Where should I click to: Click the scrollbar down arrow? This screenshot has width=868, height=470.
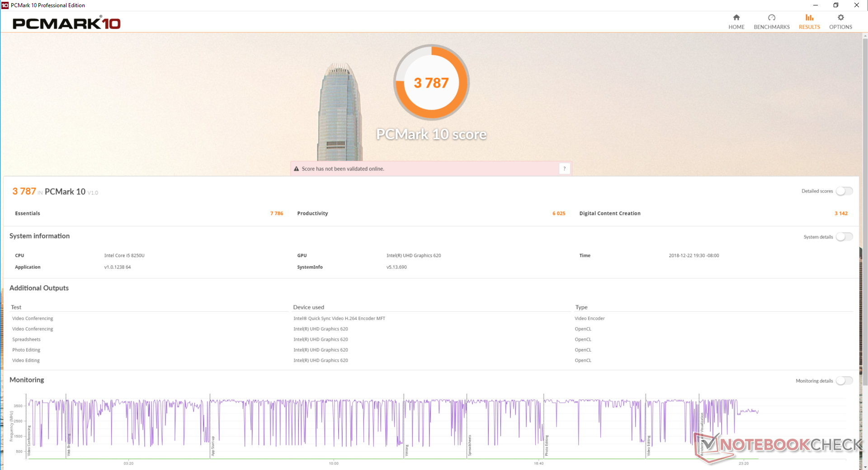pos(865,467)
